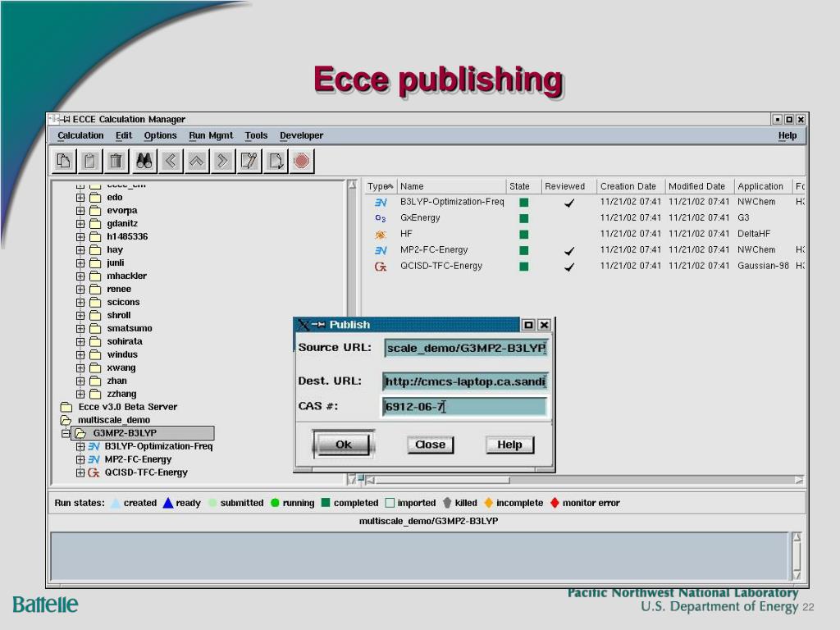The image size is (840, 630).
Task: Expand the h1485336 folder node
Action: click(x=80, y=237)
